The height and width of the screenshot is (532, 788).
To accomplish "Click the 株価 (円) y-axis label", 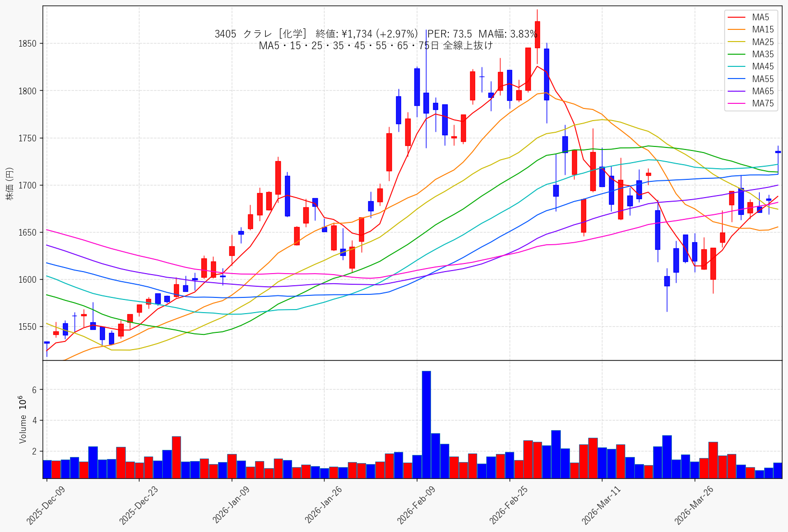I will coord(10,183).
